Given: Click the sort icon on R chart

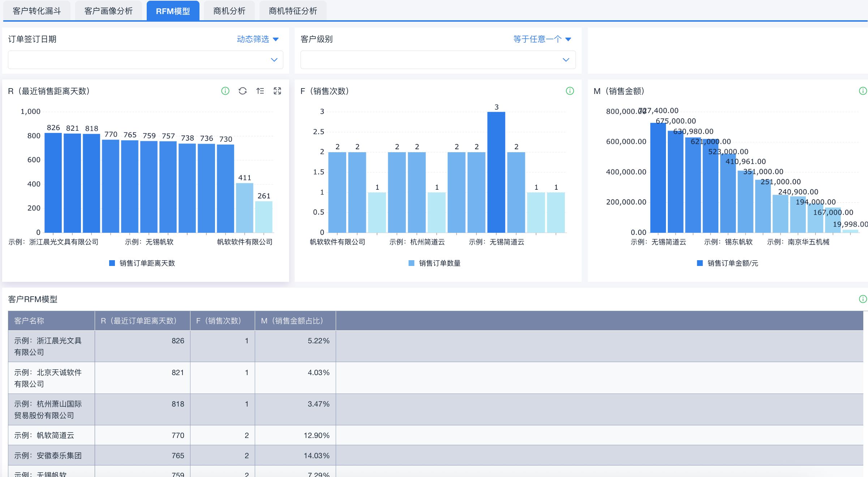Looking at the screenshot, I should coord(260,91).
